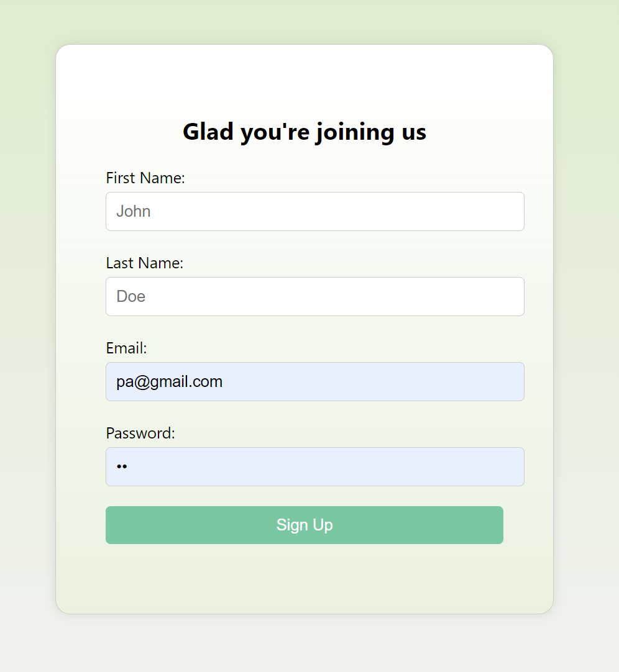Click the First Name input field
The image size is (619, 672).
pos(314,211)
